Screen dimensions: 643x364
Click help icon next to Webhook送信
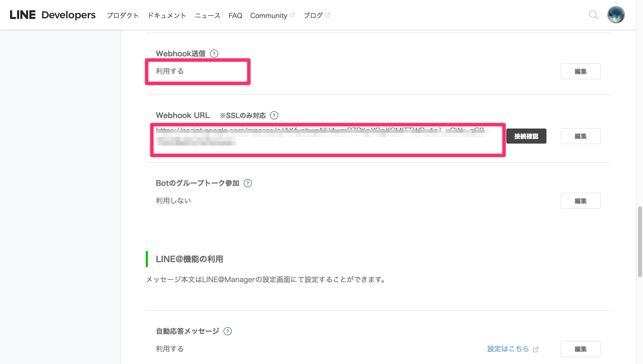[x=214, y=53]
